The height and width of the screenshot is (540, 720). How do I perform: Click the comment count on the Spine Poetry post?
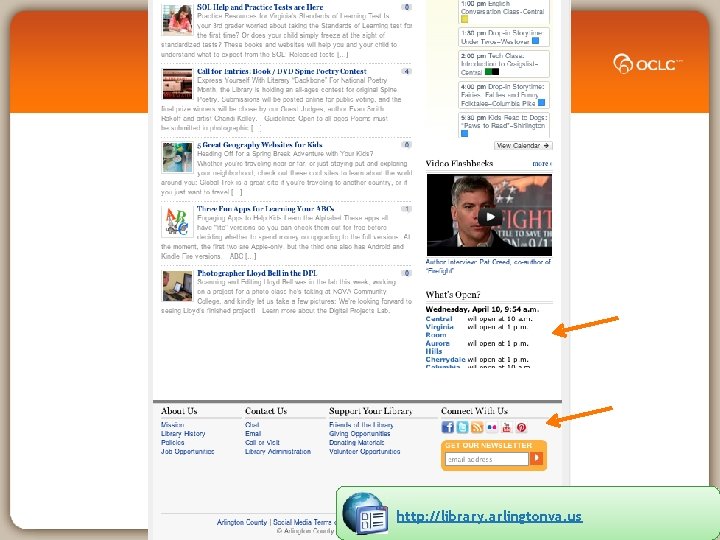tap(406, 71)
